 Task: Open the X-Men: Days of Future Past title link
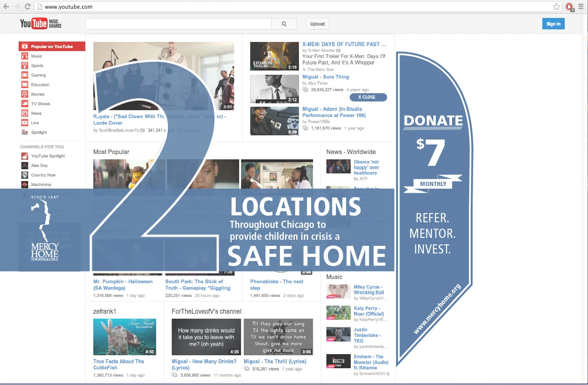coord(344,44)
